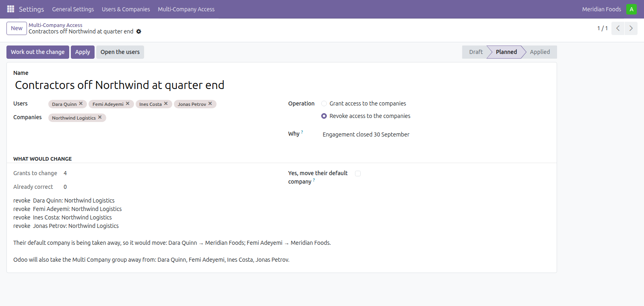This screenshot has width=644, height=306.
Task: Click Open the users button
Action: (x=120, y=52)
